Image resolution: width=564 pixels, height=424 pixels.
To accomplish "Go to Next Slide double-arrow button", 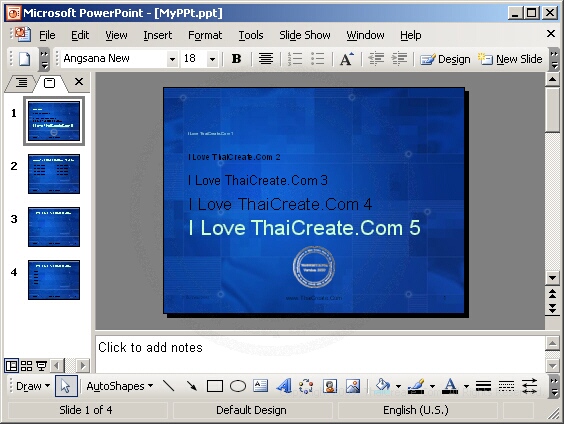I will click(552, 309).
